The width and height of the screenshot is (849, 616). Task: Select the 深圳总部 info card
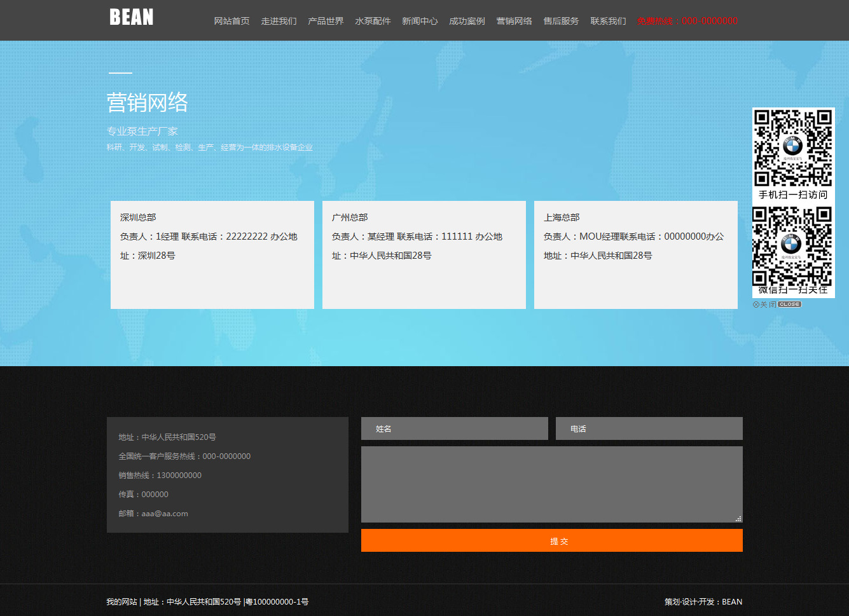click(212, 254)
